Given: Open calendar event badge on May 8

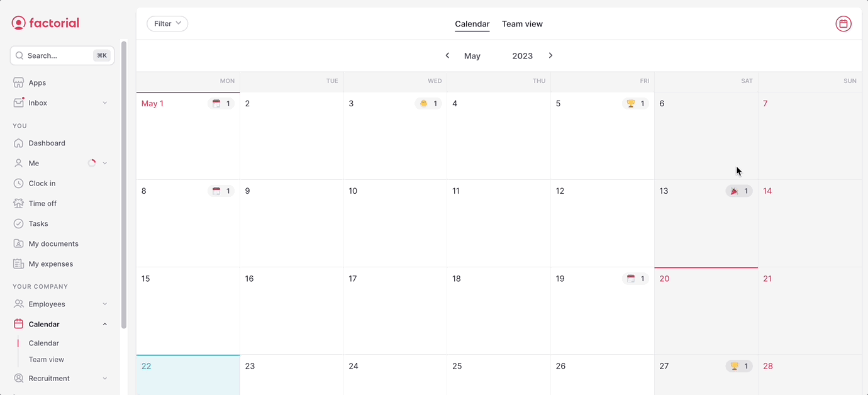Looking at the screenshot, I should coord(221,191).
